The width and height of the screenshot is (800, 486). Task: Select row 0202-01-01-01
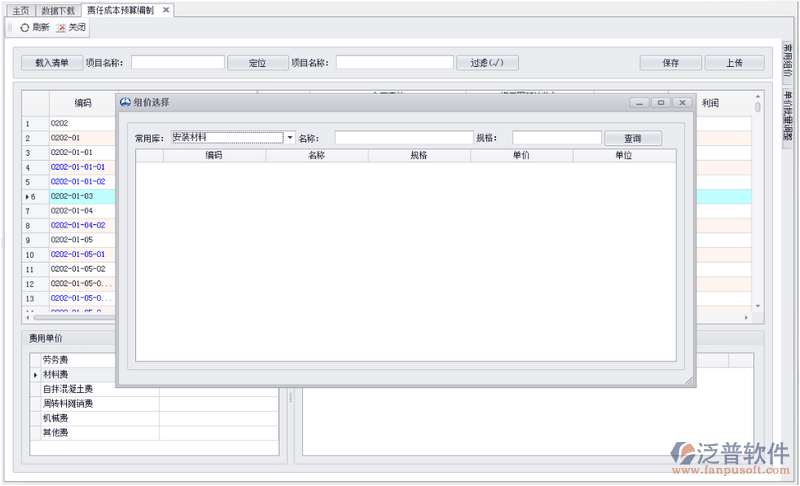point(83,167)
